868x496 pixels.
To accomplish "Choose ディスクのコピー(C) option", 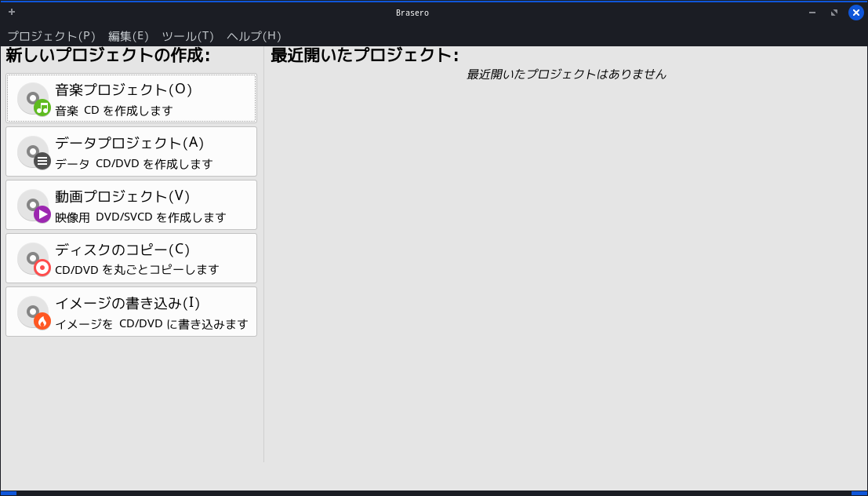I will (131, 258).
